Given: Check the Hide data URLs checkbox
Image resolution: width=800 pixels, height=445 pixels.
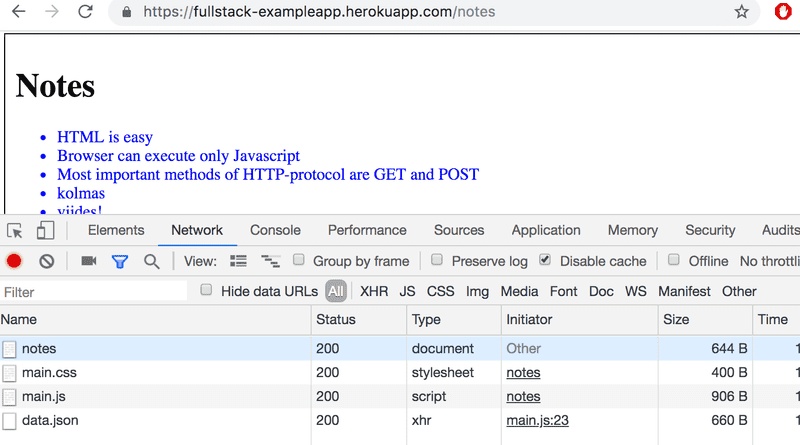Looking at the screenshot, I should pyautogui.click(x=206, y=290).
